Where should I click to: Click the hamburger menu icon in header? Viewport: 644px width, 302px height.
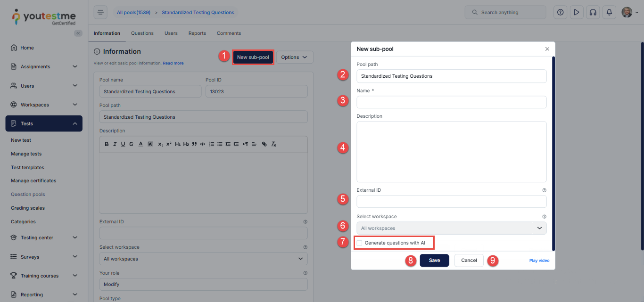click(x=100, y=12)
